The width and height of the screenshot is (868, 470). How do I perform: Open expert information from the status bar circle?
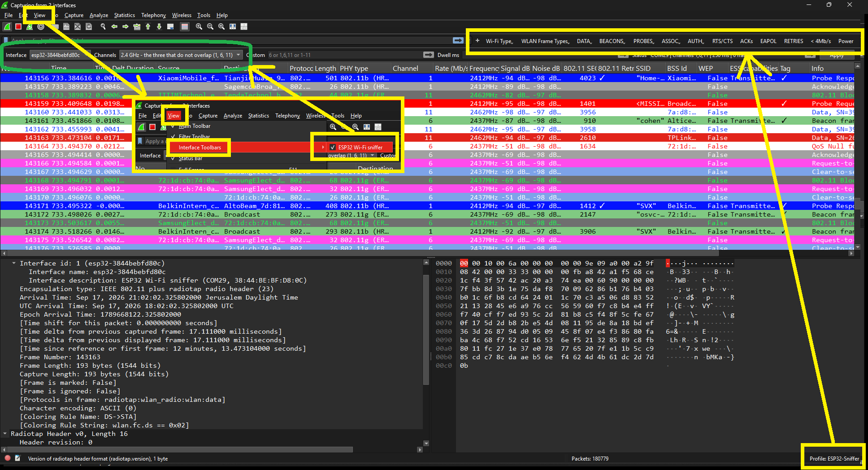point(8,458)
